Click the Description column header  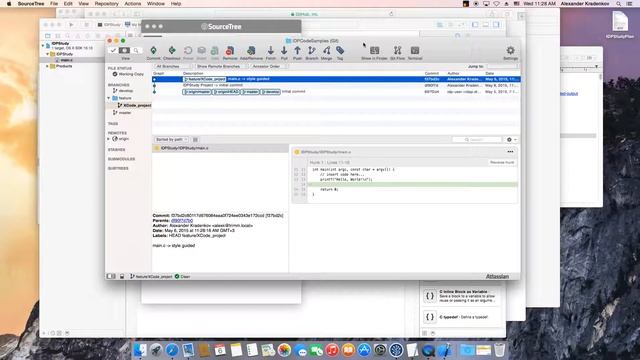(193, 73)
